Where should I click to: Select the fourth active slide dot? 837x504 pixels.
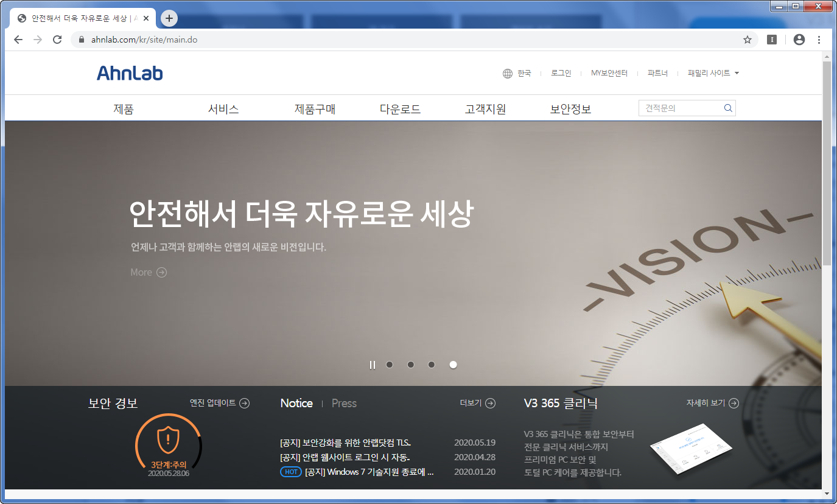[x=453, y=365]
